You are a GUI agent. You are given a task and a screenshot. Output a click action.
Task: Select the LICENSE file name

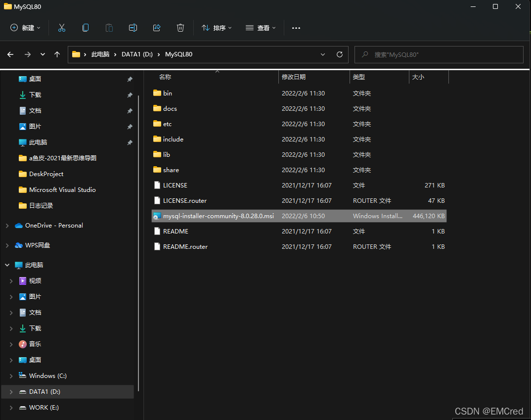pyautogui.click(x=175, y=186)
